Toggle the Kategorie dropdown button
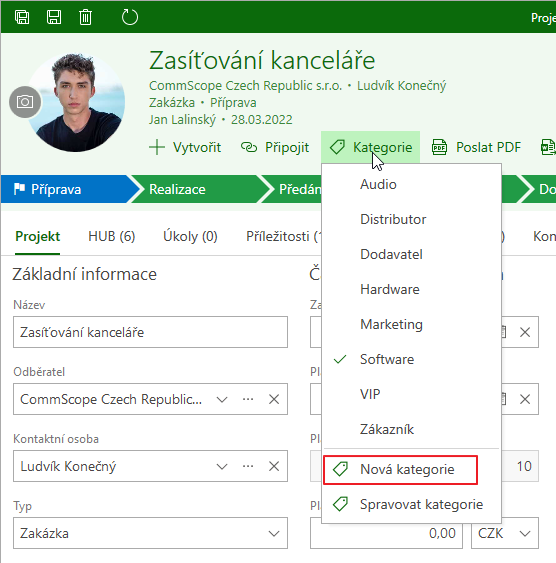The image size is (556, 563). click(370, 147)
